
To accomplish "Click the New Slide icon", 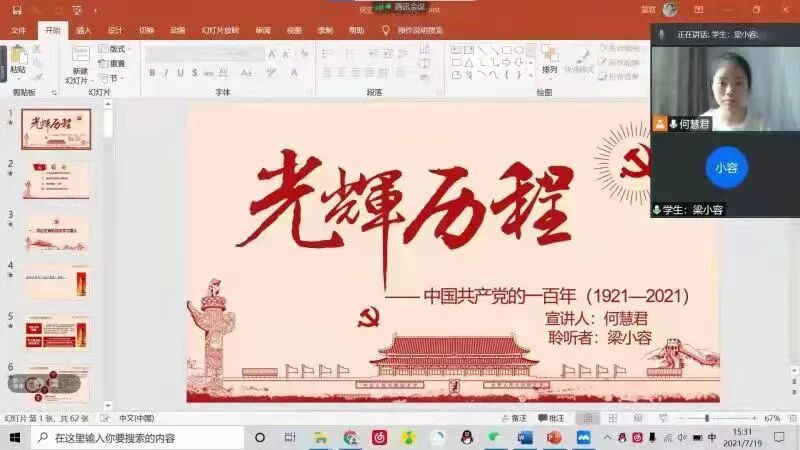I will [80, 56].
